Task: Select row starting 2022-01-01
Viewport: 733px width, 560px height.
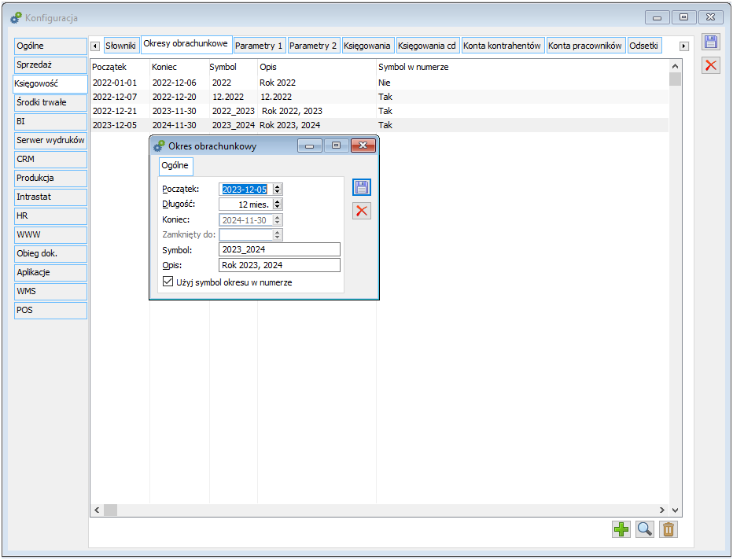Action: [x=379, y=83]
